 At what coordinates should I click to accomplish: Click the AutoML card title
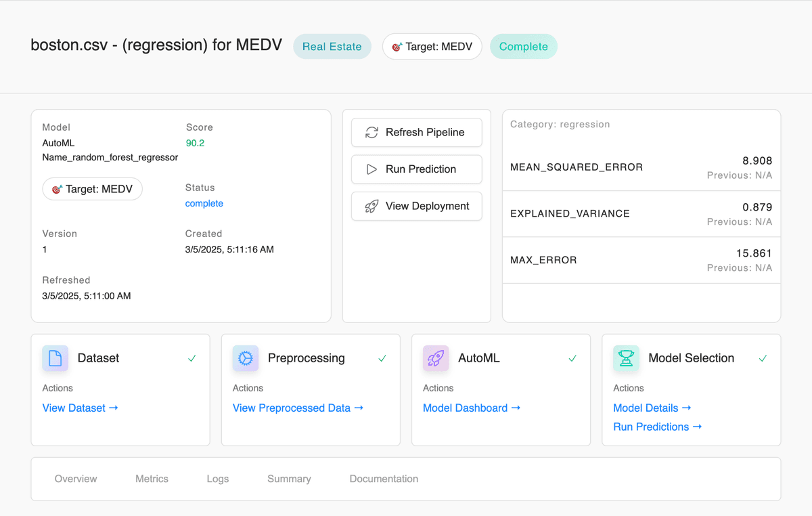pos(479,358)
